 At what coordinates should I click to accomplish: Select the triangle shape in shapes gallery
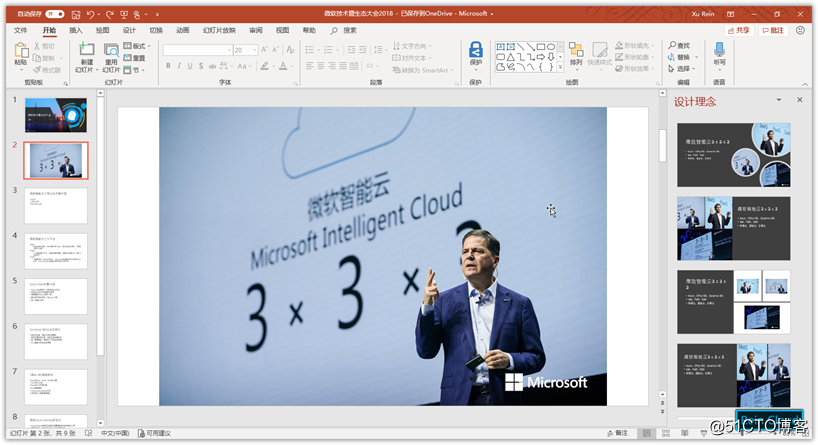[511, 57]
